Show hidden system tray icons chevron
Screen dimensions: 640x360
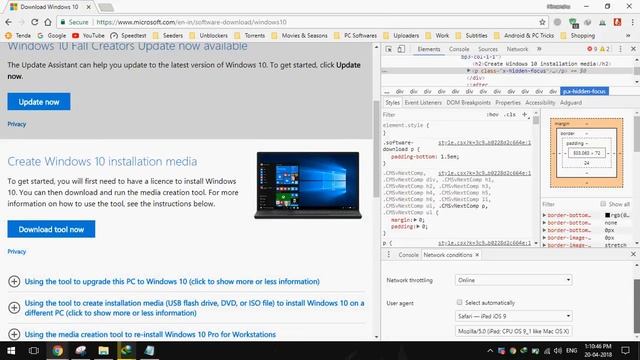(x=490, y=351)
